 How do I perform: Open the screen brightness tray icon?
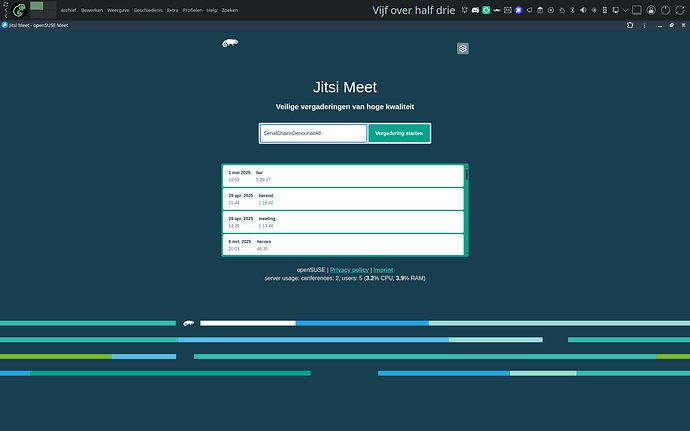click(x=594, y=10)
